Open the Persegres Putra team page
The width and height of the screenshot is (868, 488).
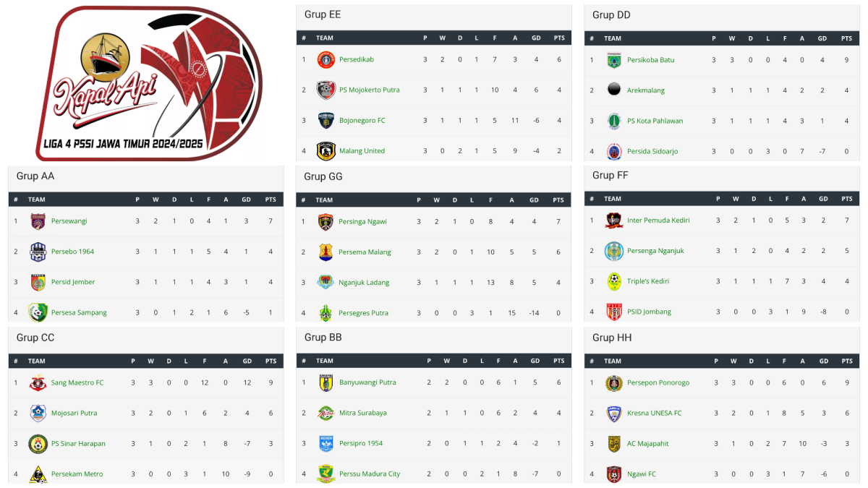365,312
